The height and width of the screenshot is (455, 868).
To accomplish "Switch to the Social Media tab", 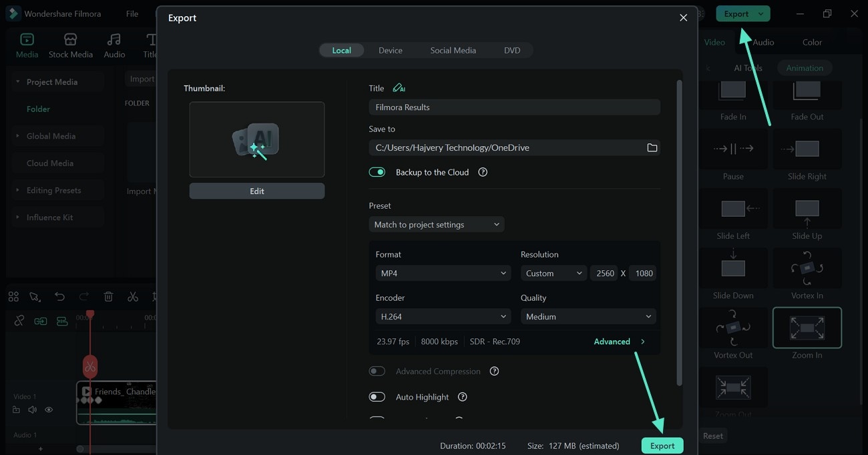I will [x=453, y=50].
